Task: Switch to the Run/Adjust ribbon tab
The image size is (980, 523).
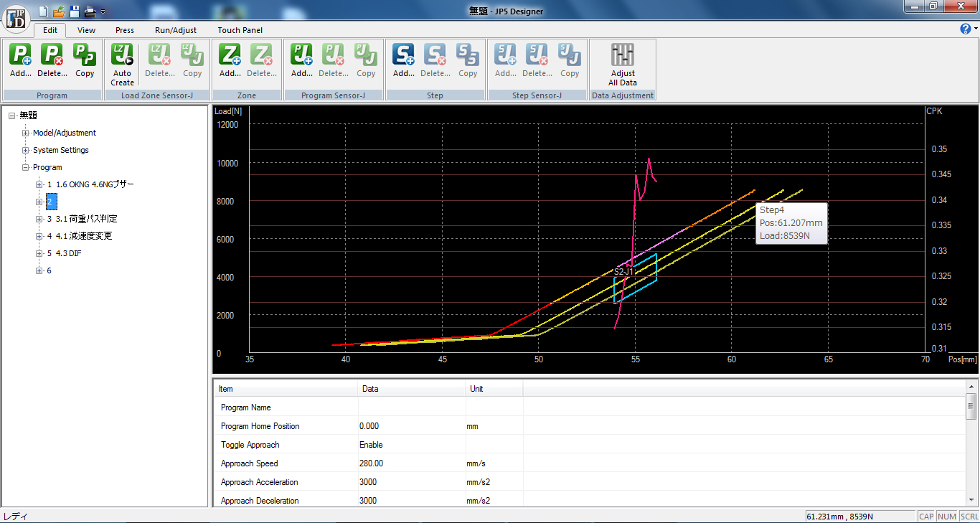Action: (x=176, y=30)
